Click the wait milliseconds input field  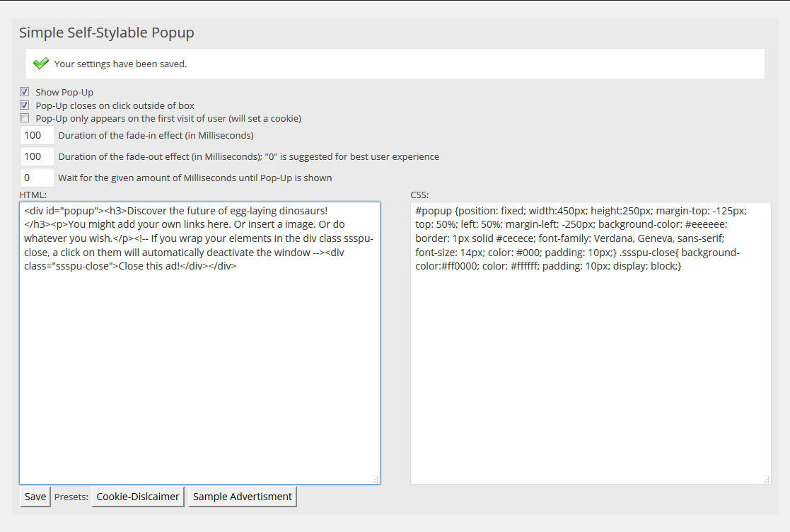(x=37, y=178)
